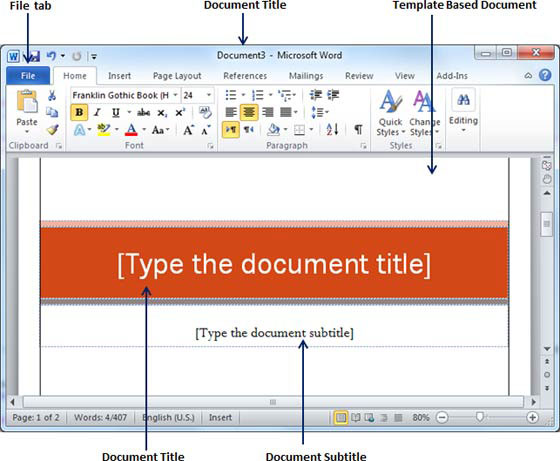Click the vertical scrollbar down arrow
560x461 pixels.
(546, 349)
